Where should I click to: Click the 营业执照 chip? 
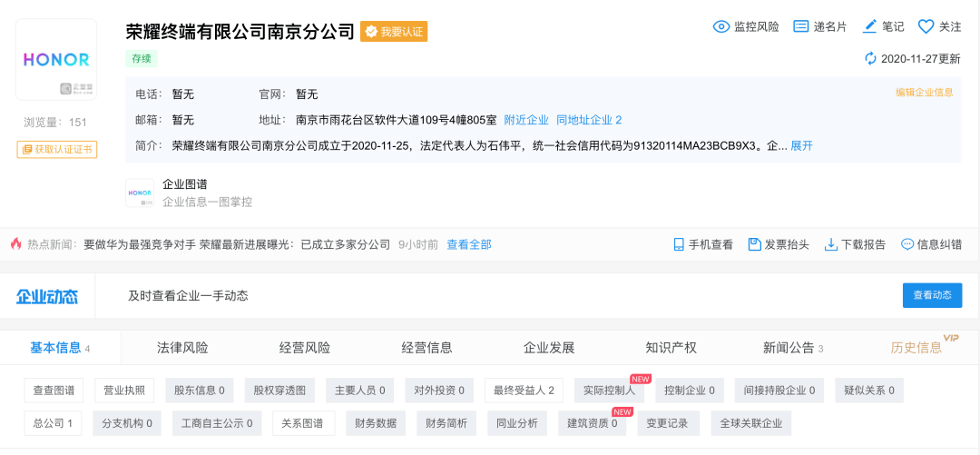click(x=124, y=391)
